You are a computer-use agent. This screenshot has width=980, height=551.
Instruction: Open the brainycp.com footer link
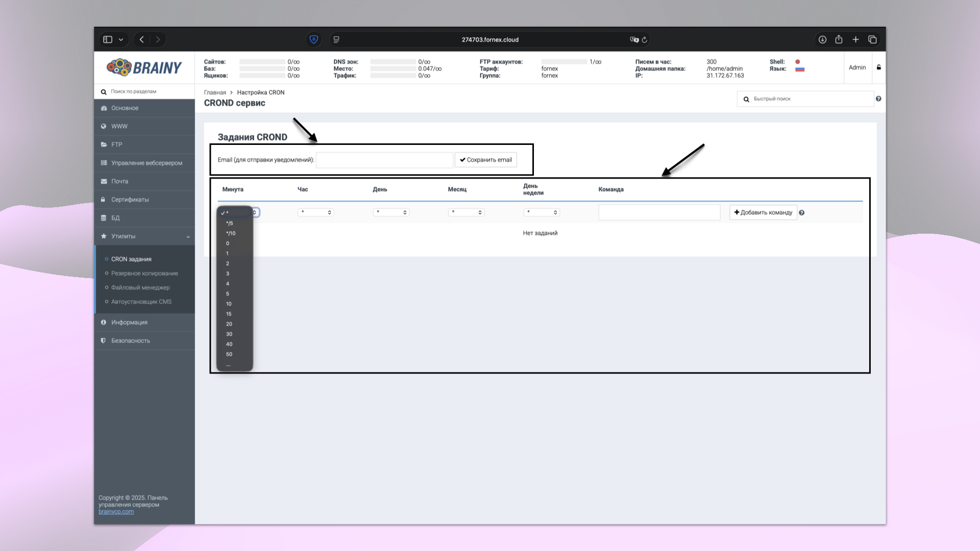(116, 512)
